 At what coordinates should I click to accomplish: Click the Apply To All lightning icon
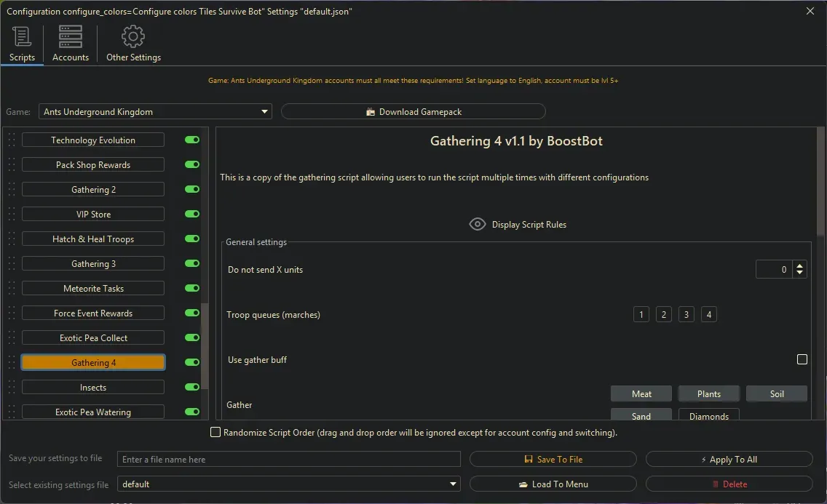pyautogui.click(x=705, y=459)
